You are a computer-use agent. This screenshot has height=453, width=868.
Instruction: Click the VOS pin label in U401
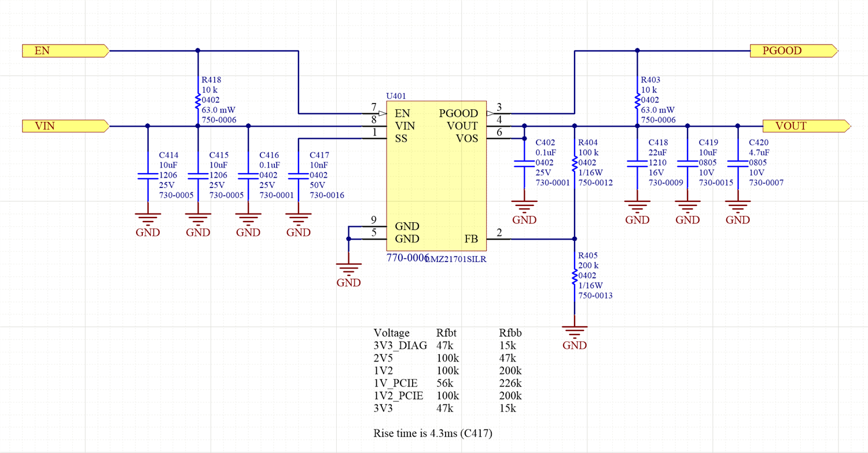click(467, 139)
